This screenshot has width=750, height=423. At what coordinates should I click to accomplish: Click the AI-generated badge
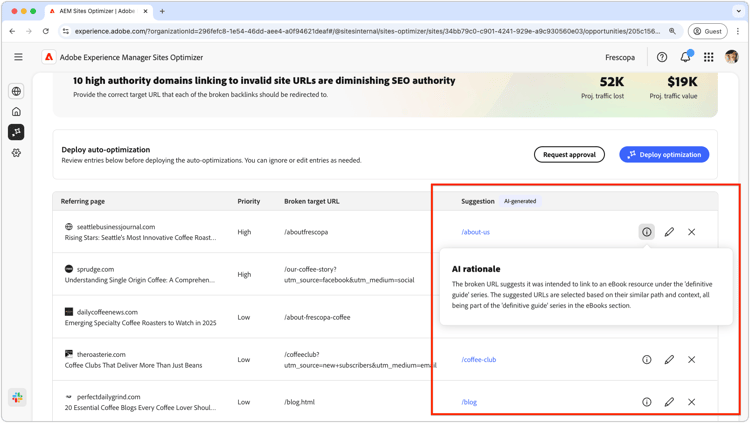point(520,201)
